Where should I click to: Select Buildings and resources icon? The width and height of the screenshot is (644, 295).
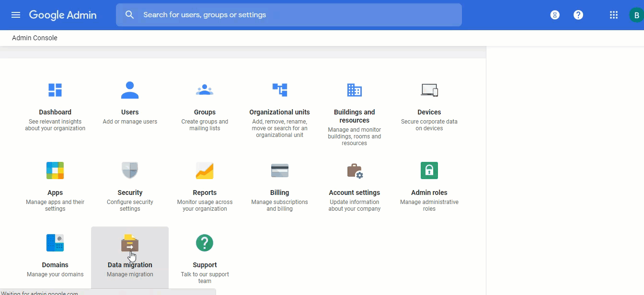pyautogui.click(x=354, y=90)
